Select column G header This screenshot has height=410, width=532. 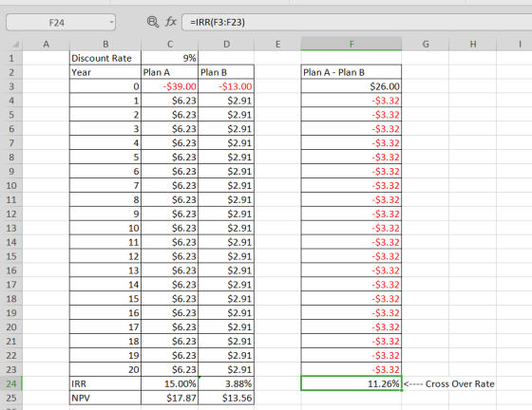[426, 44]
